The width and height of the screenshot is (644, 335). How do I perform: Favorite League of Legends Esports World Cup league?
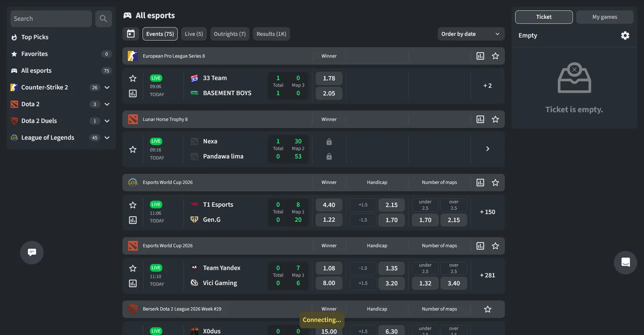tap(495, 182)
